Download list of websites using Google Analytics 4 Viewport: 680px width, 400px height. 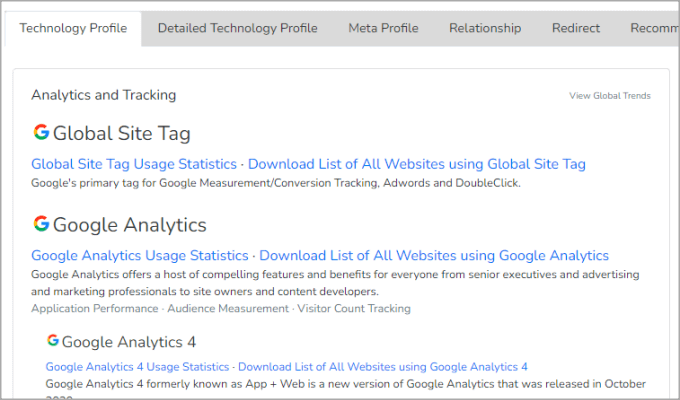coord(382,367)
